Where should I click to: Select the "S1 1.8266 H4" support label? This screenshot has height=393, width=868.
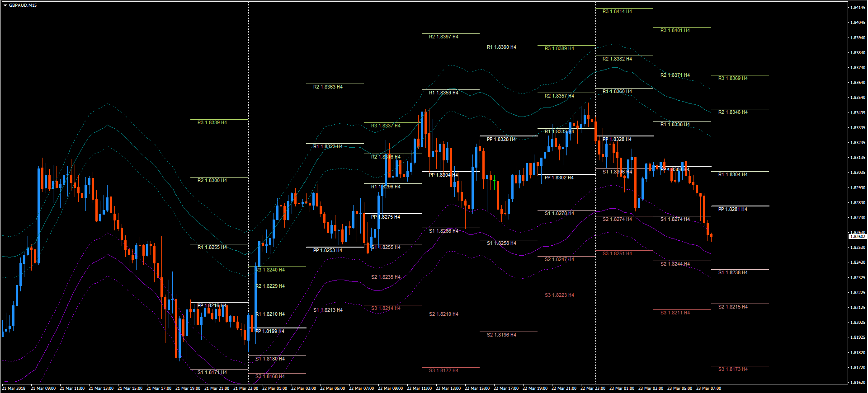(443, 231)
